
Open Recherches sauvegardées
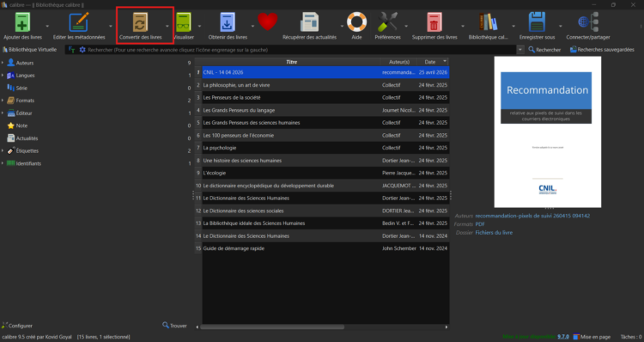coord(602,50)
